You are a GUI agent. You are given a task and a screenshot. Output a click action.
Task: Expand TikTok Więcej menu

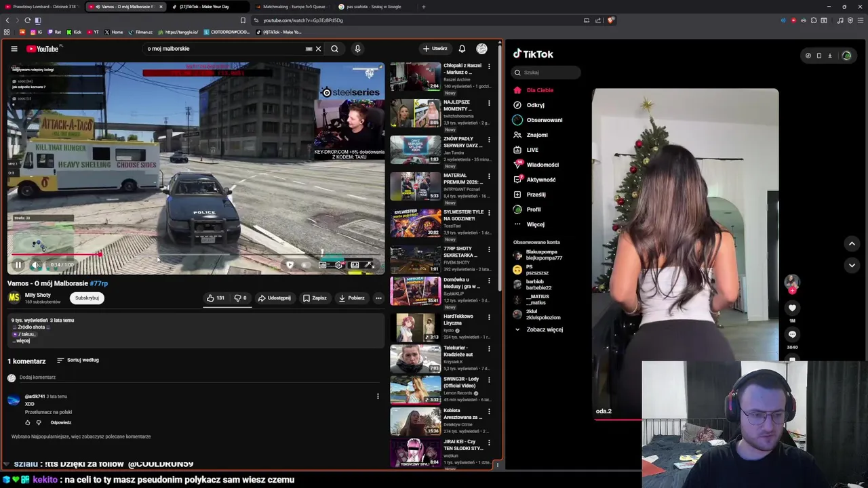coord(530,224)
